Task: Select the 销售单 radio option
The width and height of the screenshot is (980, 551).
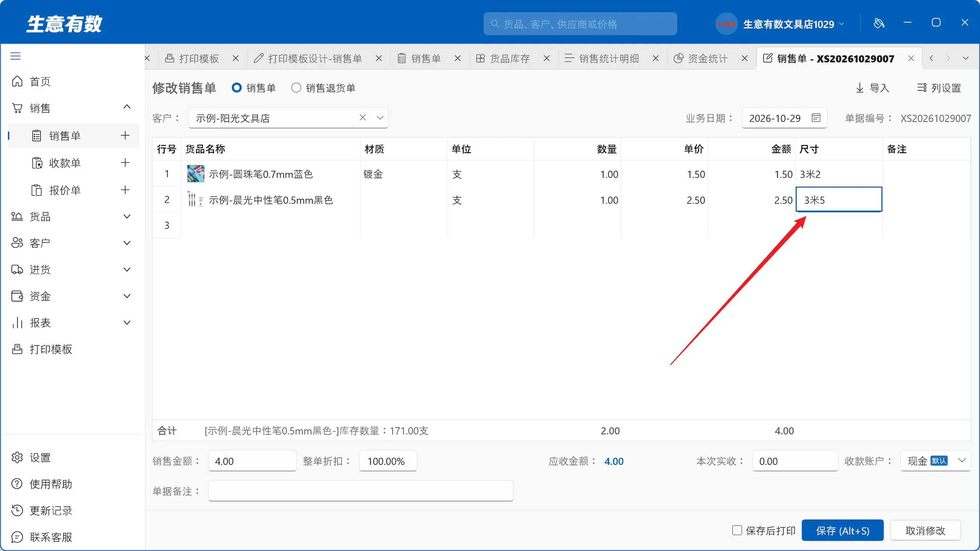Action: click(x=237, y=88)
